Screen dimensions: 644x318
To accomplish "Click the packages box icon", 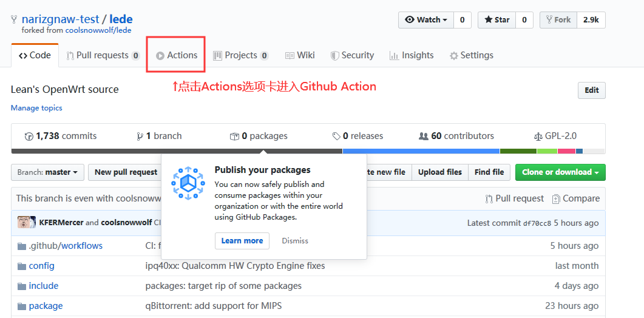I will point(234,137).
